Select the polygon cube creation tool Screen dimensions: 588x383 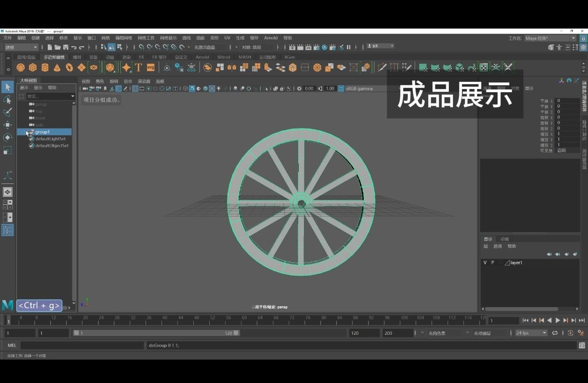coord(32,67)
